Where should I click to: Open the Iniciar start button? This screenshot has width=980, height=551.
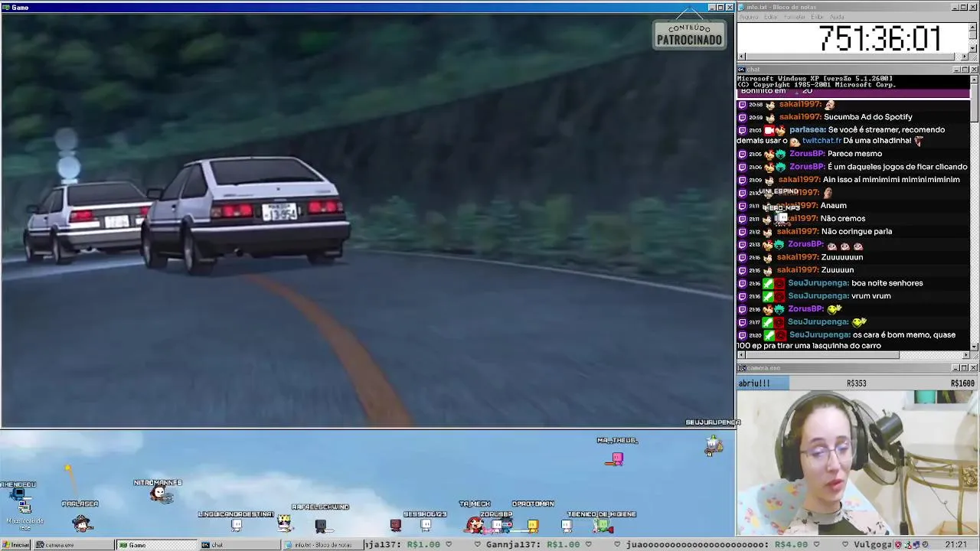[x=16, y=545]
